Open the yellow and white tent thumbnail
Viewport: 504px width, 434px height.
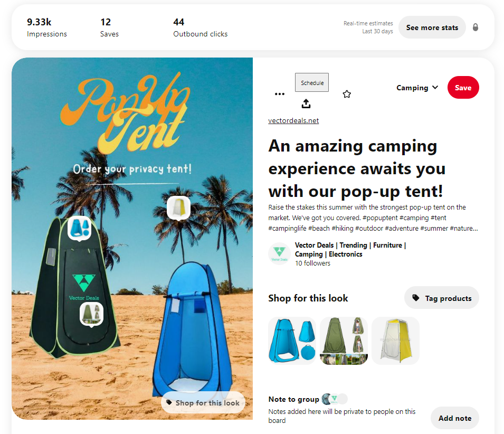tap(395, 341)
